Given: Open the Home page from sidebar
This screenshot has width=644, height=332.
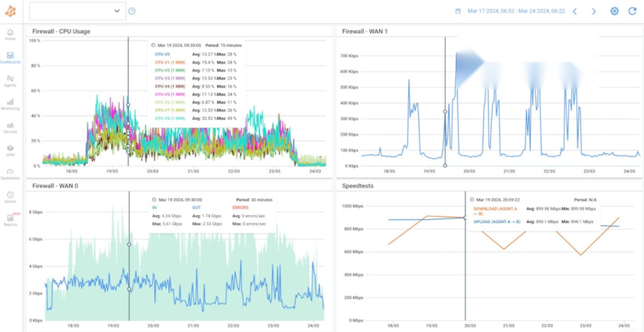Looking at the screenshot, I should click(10, 34).
